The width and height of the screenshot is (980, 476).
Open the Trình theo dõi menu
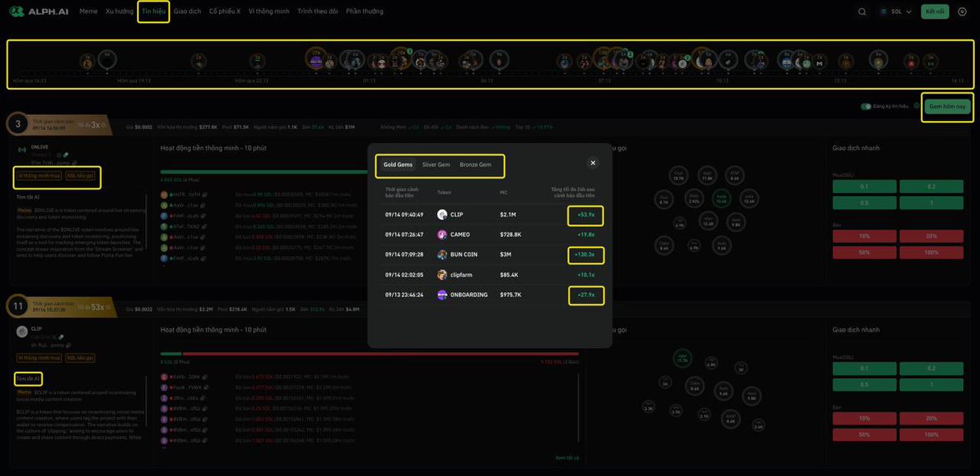(x=318, y=11)
